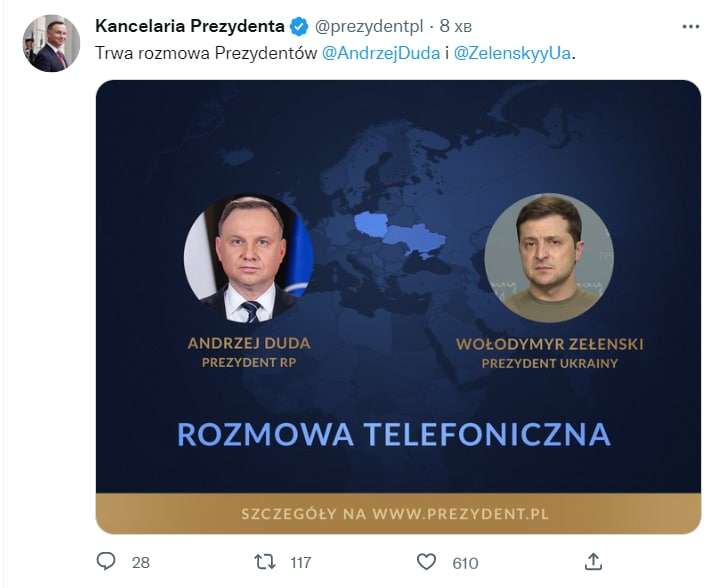Click the "Trwa rozmowa Prezydentów" tweet text
Image resolution: width=722 pixels, height=588 pixels.
(x=206, y=53)
